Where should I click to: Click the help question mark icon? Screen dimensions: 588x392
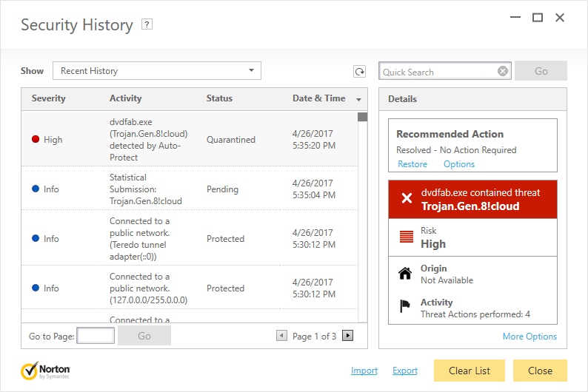(147, 24)
